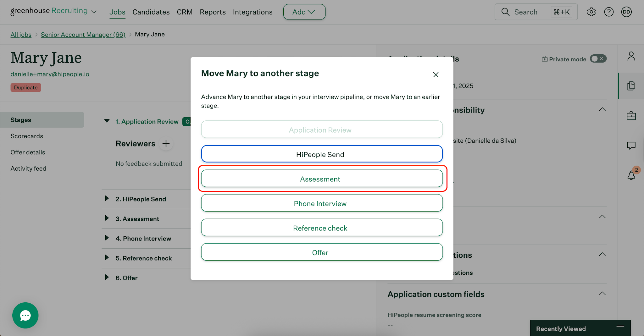Click the danielle+mary@hipeople.io email link
Screen dimensions: 644x336
(50, 74)
